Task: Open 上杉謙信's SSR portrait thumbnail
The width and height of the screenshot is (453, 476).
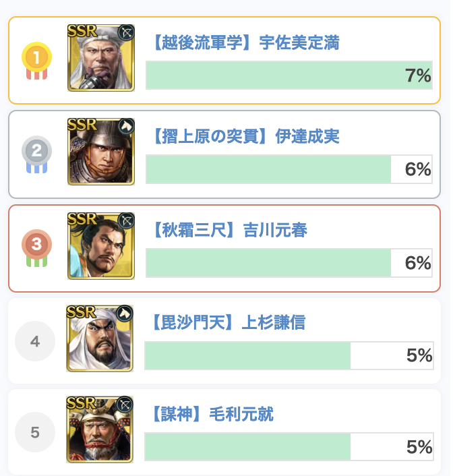Action: pyautogui.click(x=100, y=338)
